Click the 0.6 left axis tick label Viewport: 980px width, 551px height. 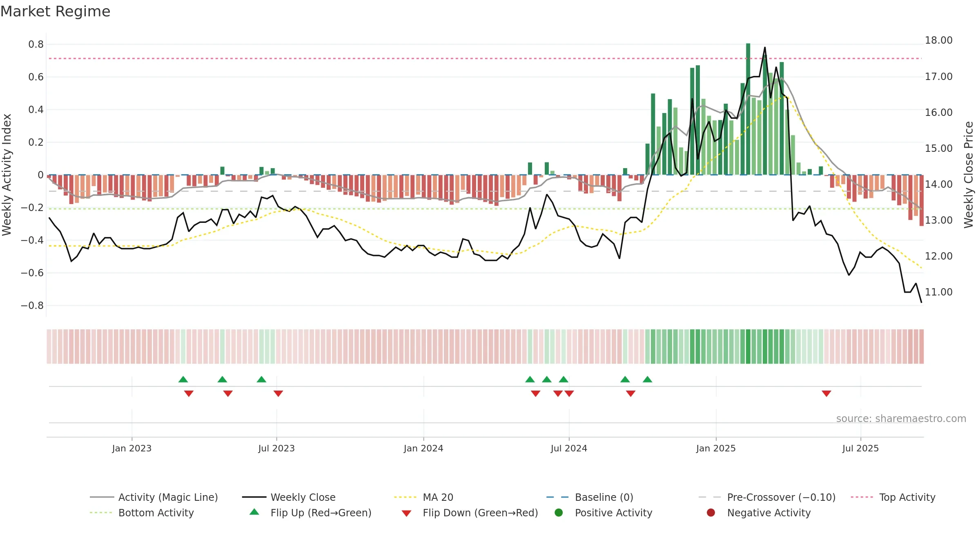36,77
